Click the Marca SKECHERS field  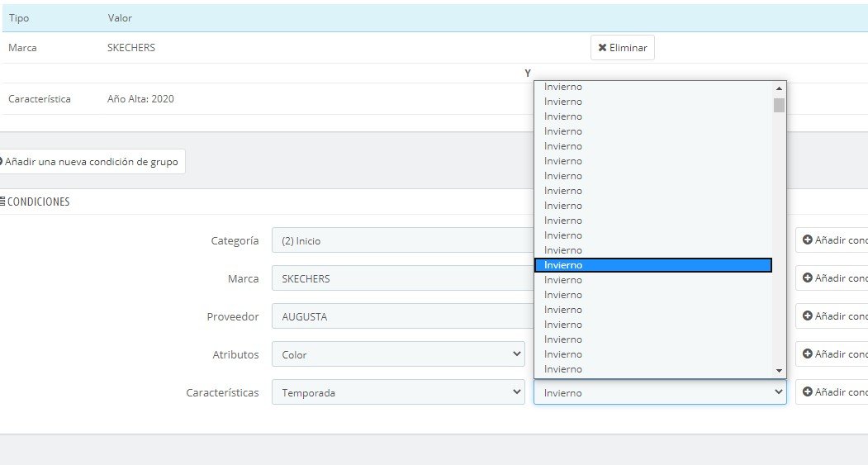(x=402, y=278)
